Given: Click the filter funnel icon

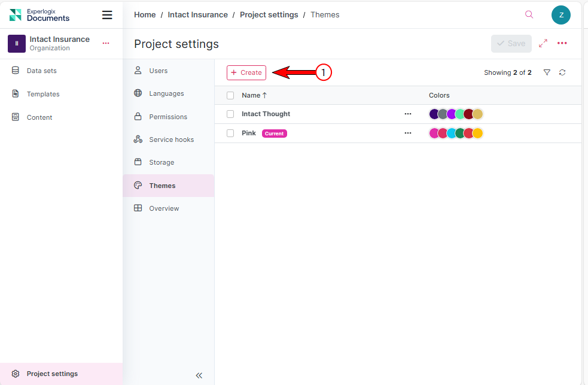Looking at the screenshot, I should tap(547, 72).
